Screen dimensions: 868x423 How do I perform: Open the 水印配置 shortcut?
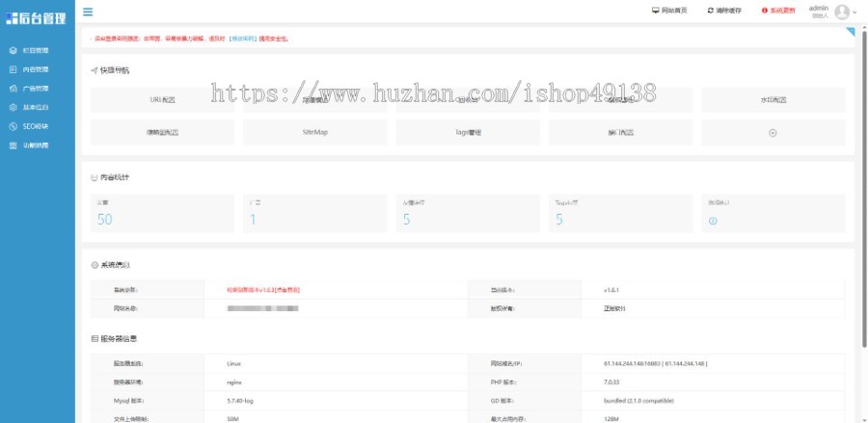coord(773,100)
